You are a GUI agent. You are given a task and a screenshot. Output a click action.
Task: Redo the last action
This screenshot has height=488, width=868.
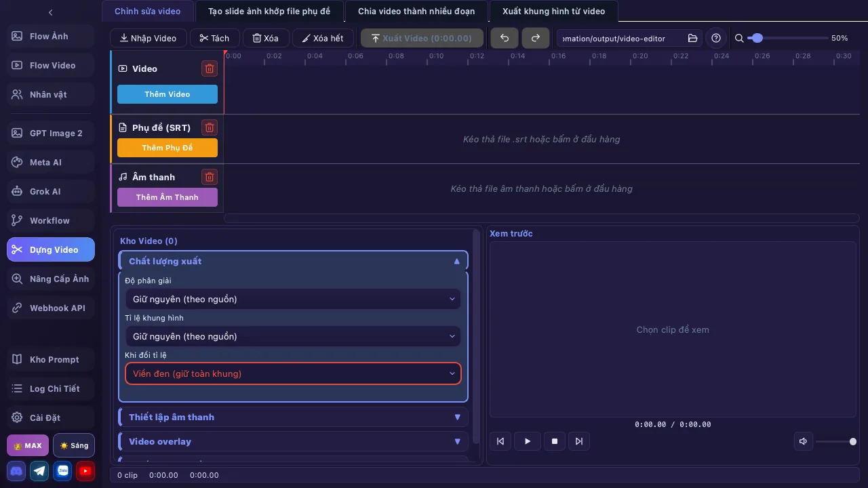coord(536,38)
